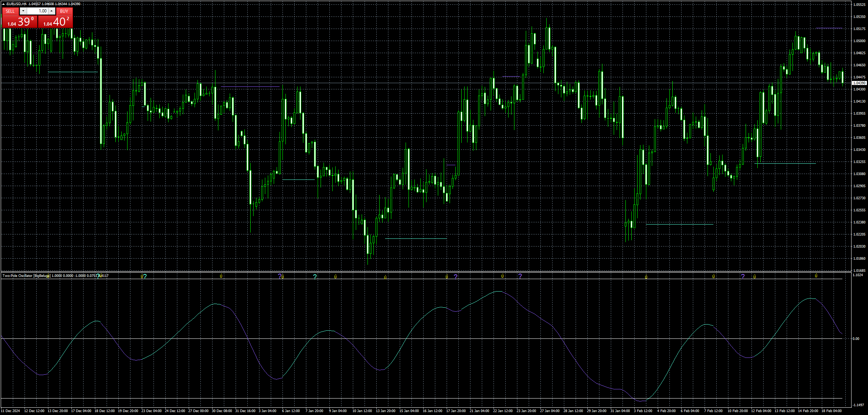Click the oscillator scale minimum -1.1497
868x415 pixels.
coord(858,405)
